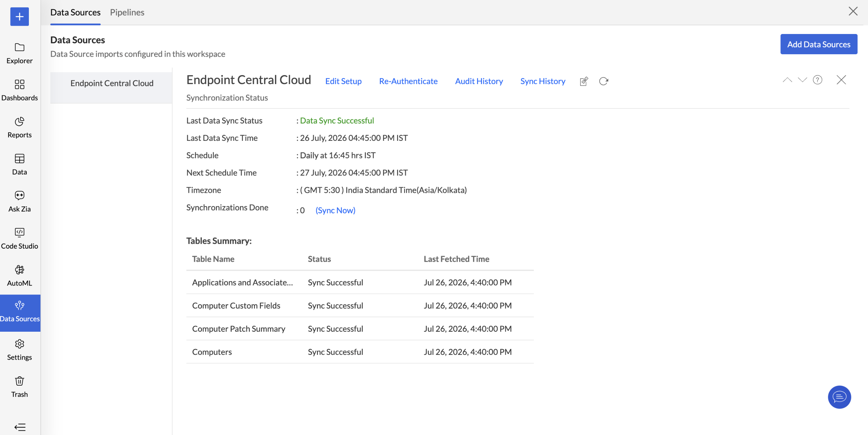The width and height of the screenshot is (868, 435).
Task: Click the Status column header
Action: tap(319, 259)
